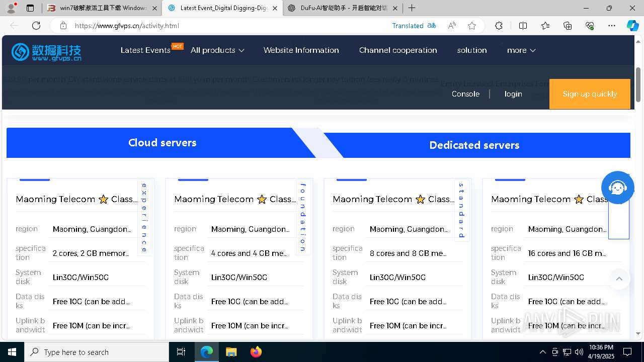This screenshot has height=362, width=644.
Task: Click '4 cores and 4 GB me...' specification text
Action: point(249,253)
